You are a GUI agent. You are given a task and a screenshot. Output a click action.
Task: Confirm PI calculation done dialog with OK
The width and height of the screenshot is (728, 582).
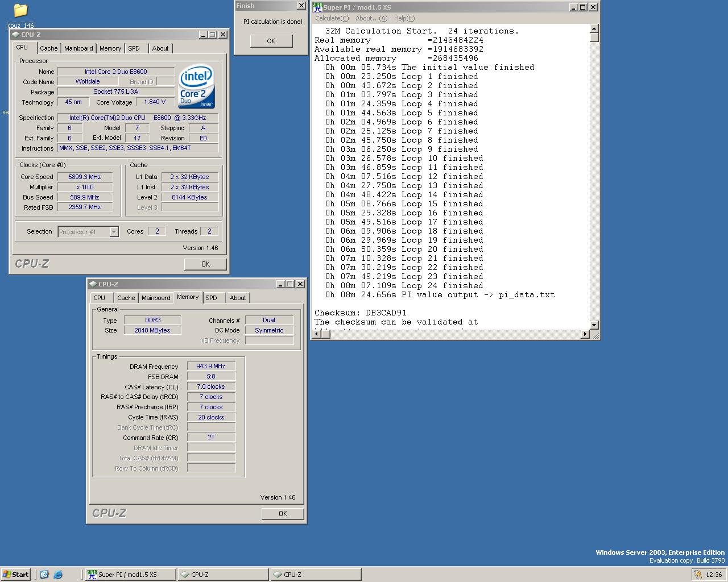[x=271, y=41]
